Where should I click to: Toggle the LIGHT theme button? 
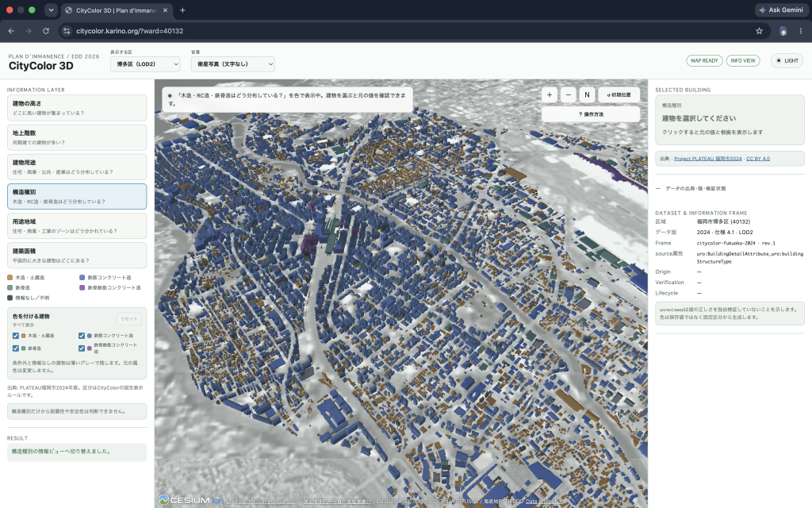pos(787,60)
